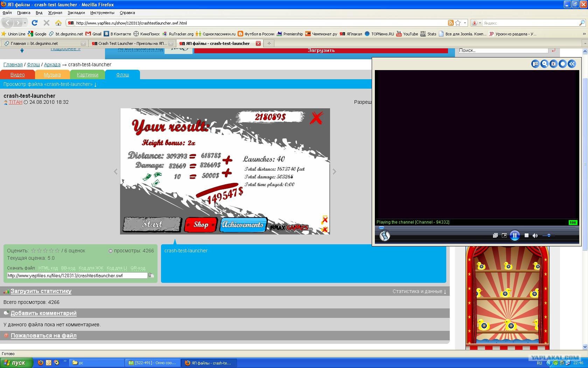Collapse the player panel with double-arrow icon
588x368 pixels.
pyautogui.click(x=572, y=64)
